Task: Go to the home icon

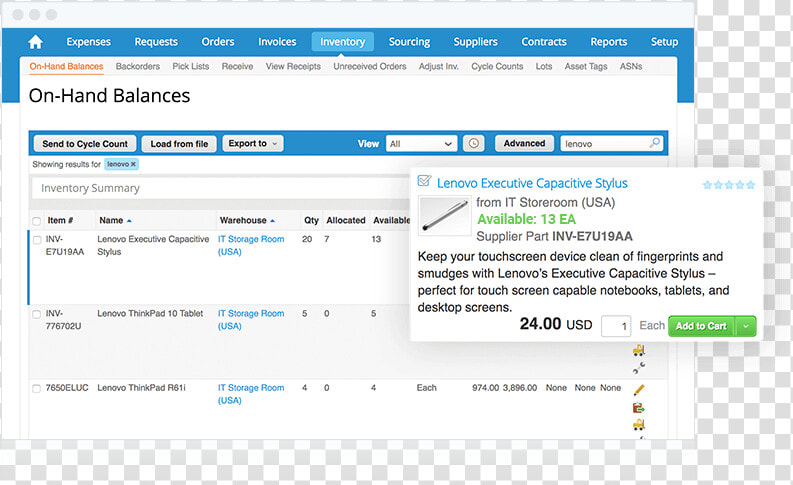Action: pyautogui.click(x=35, y=41)
